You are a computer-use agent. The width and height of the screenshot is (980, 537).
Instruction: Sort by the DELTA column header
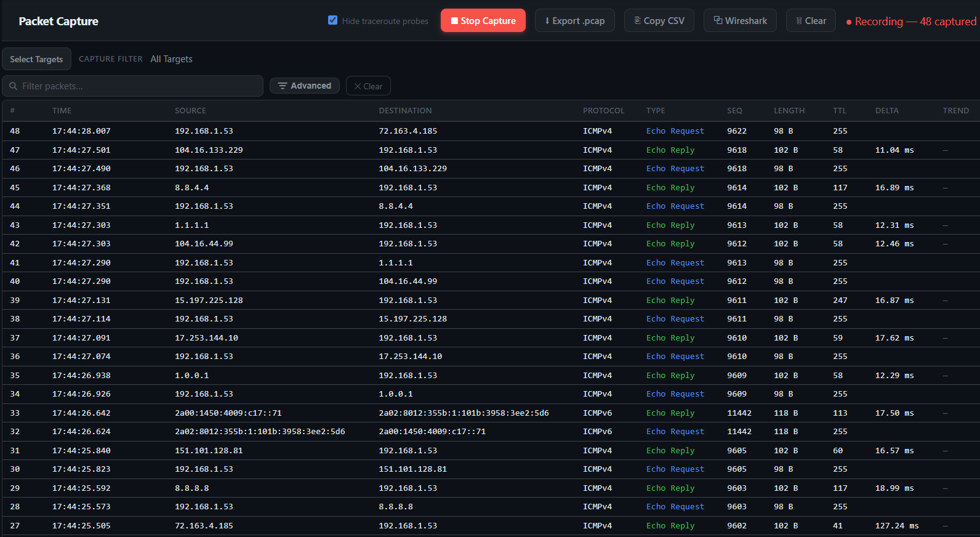click(x=887, y=111)
